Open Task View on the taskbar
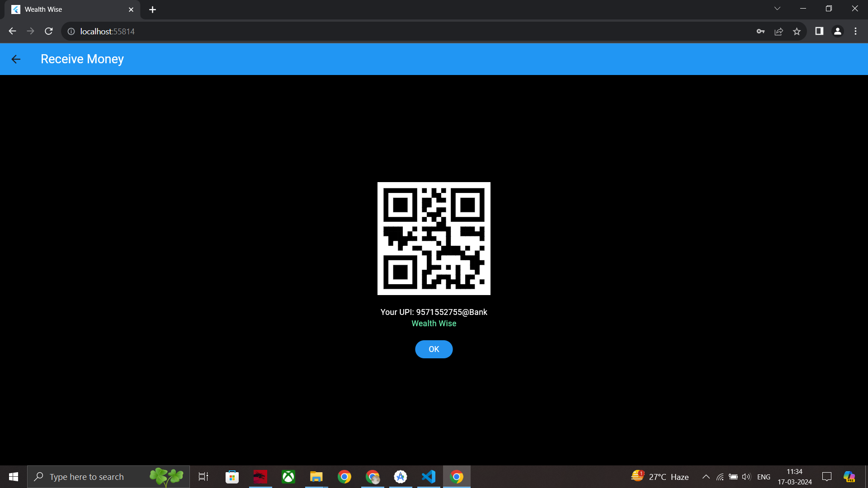The height and width of the screenshot is (488, 868). tap(203, 477)
